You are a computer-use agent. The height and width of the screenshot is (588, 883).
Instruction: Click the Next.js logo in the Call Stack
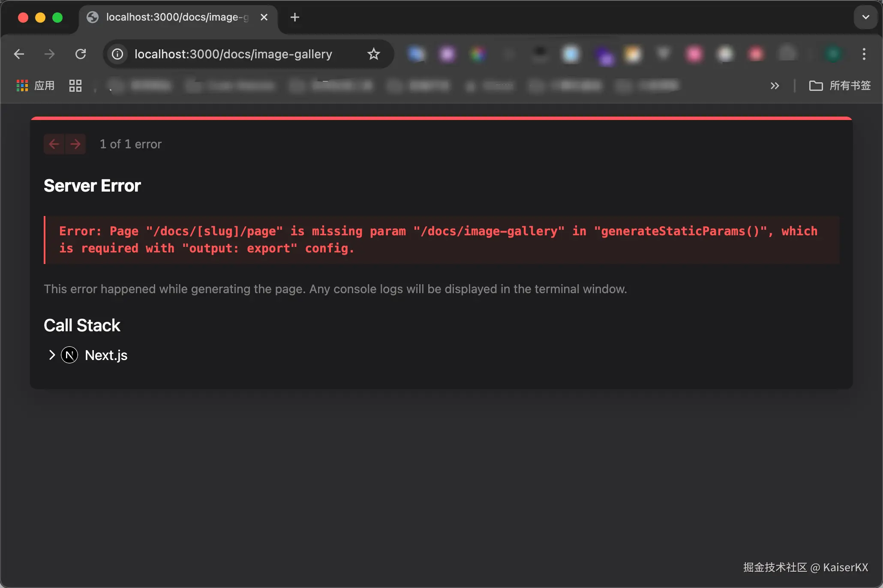click(x=69, y=355)
